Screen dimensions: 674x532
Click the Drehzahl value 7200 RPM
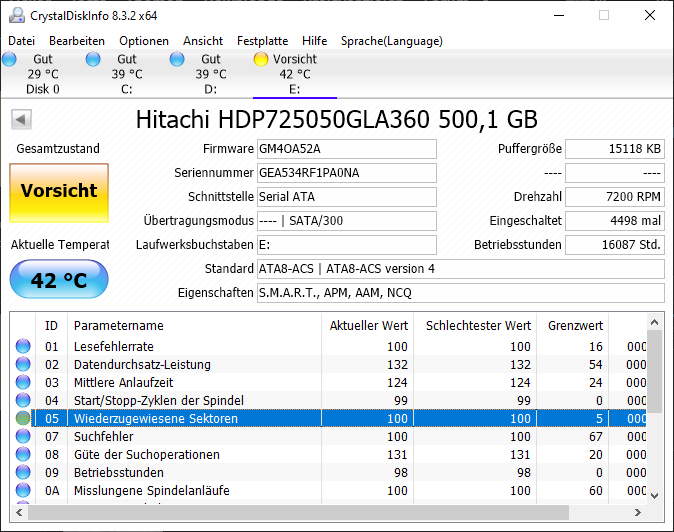pyautogui.click(x=615, y=197)
